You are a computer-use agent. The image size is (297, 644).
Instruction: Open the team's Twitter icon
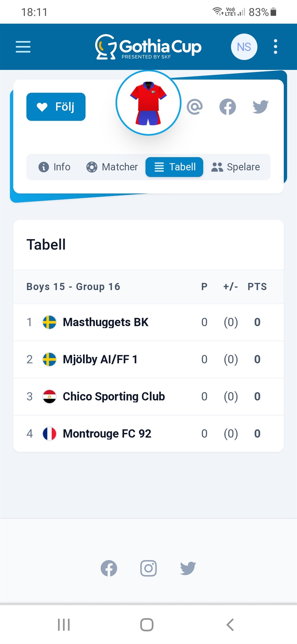261,107
